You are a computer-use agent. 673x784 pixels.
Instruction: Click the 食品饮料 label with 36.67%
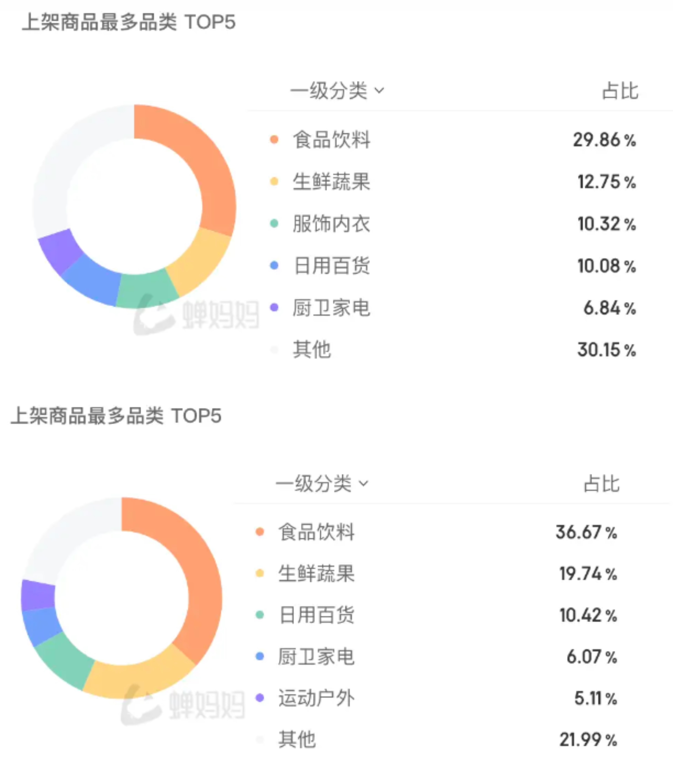[316, 532]
